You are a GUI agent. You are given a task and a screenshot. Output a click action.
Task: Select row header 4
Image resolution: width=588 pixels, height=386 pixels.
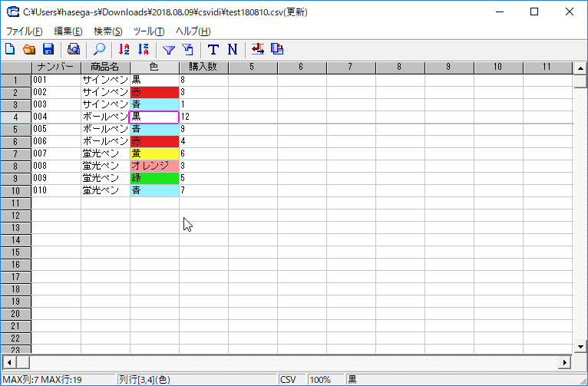pos(16,117)
